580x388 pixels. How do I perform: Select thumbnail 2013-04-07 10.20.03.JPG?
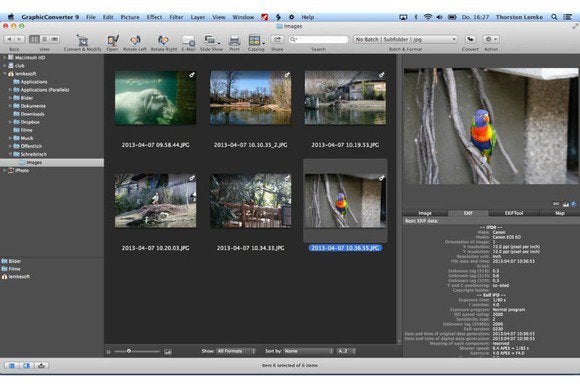pyautogui.click(x=155, y=201)
